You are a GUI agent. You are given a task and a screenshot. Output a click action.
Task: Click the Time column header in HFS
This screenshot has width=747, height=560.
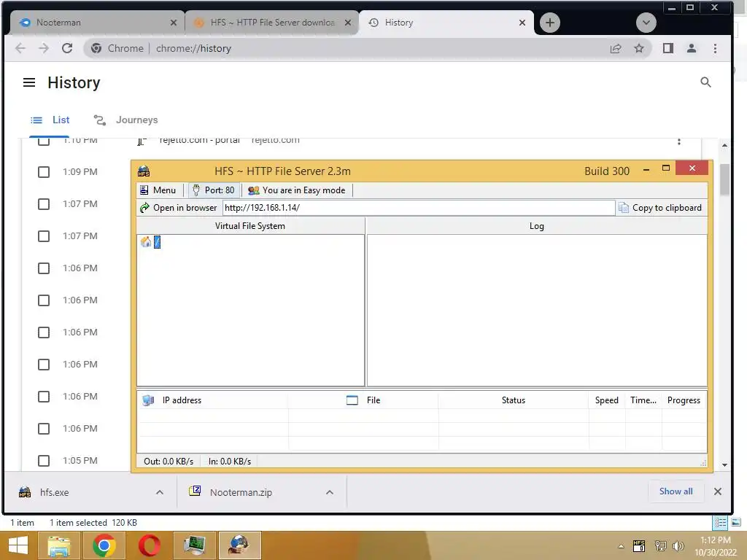click(x=643, y=400)
